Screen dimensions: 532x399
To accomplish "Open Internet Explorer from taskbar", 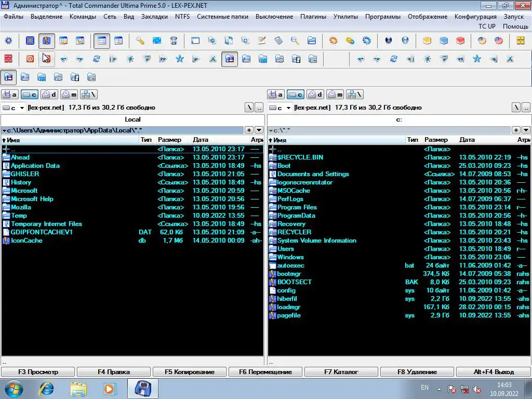I will pyautogui.click(x=46, y=389).
